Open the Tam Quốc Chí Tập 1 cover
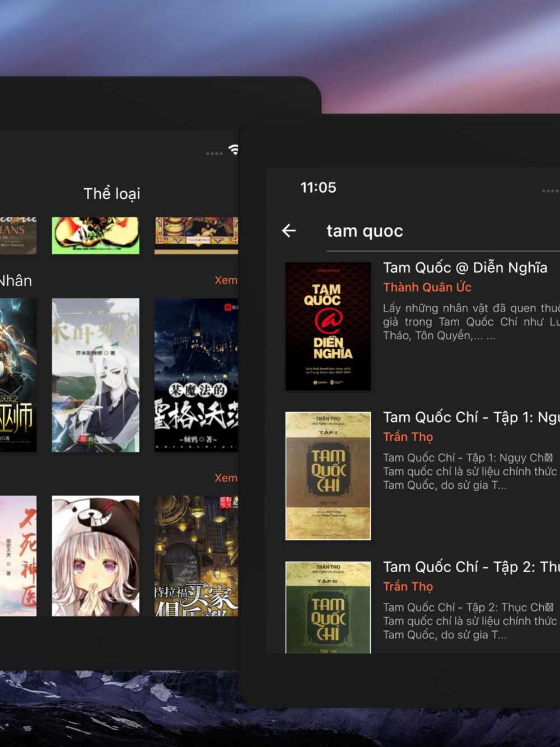The image size is (560, 747). tap(328, 475)
